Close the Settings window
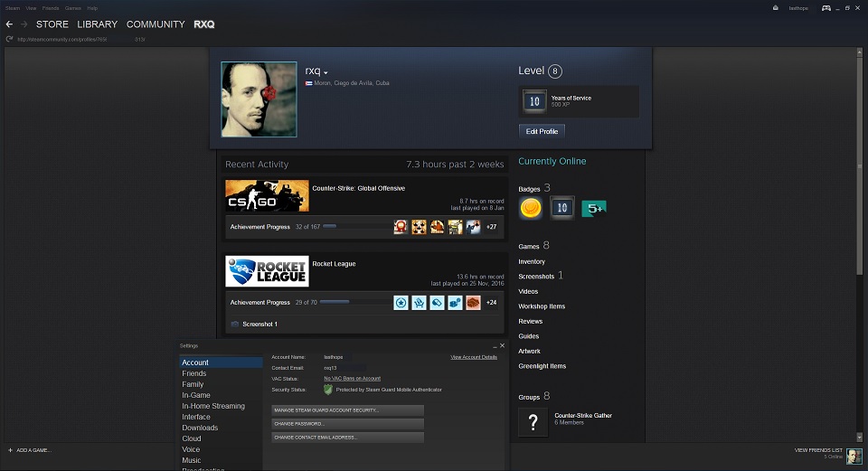Image resolution: width=868 pixels, height=471 pixels. pos(502,346)
